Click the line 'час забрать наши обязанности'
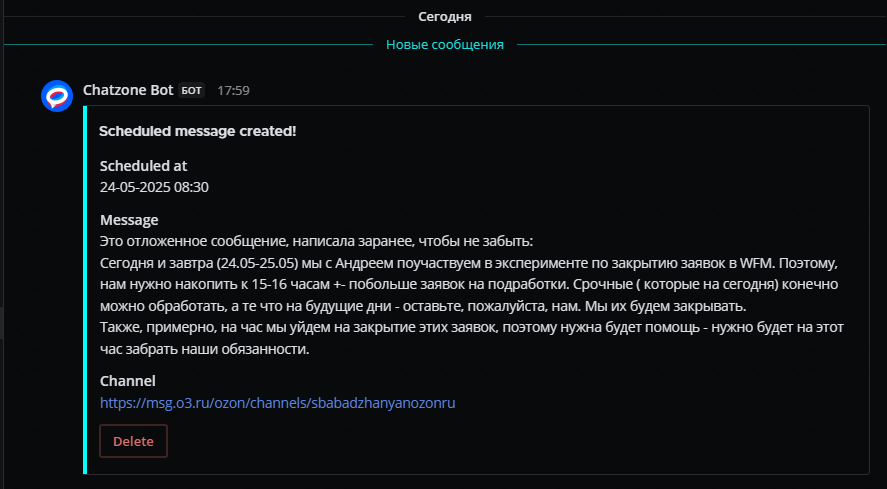This screenshot has width=887, height=489. click(x=205, y=349)
